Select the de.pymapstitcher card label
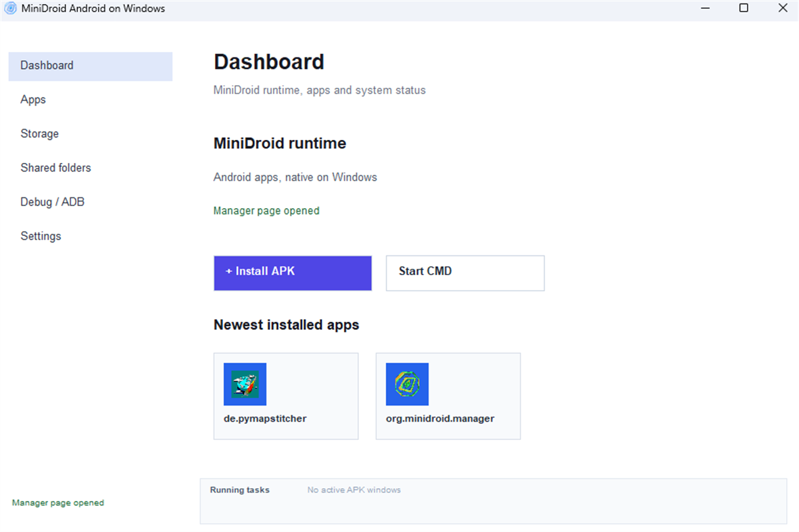Image resolution: width=799 pixels, height=532 pixels. point(265,418)
